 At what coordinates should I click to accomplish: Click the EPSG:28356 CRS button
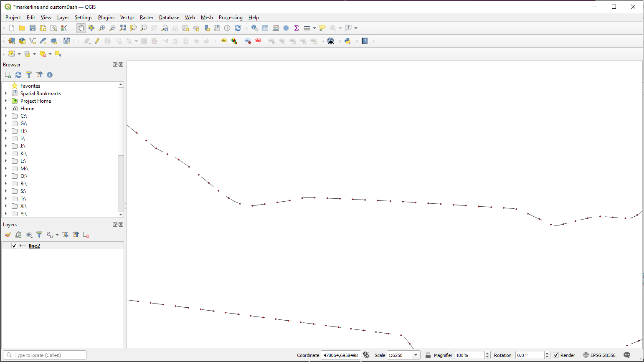coord(599,355)
